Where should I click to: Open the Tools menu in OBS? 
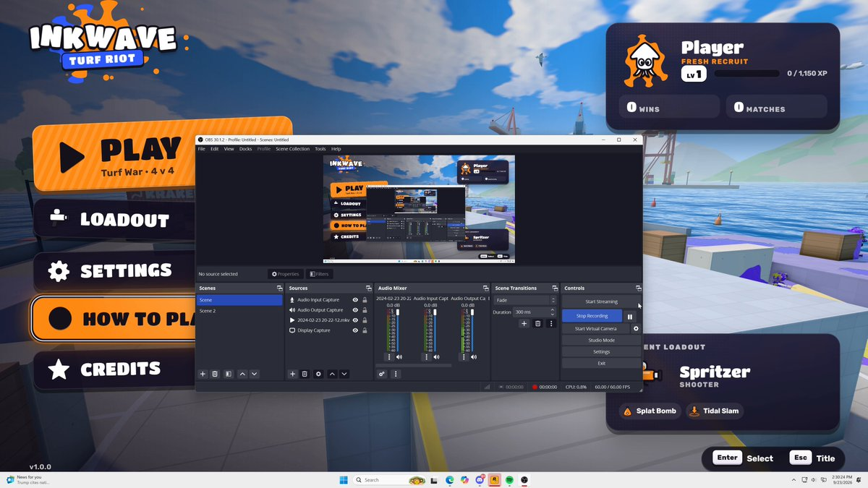[x=320, y=149]
